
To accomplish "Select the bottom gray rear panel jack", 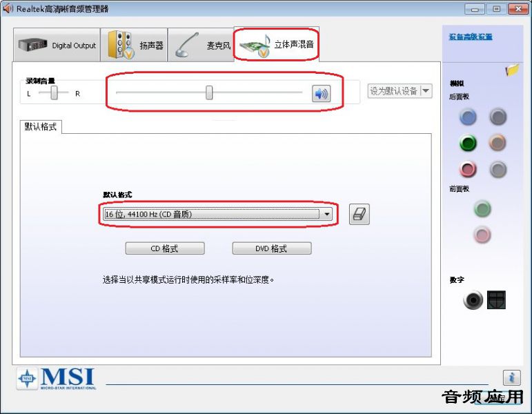I will [x=497, y=169].
